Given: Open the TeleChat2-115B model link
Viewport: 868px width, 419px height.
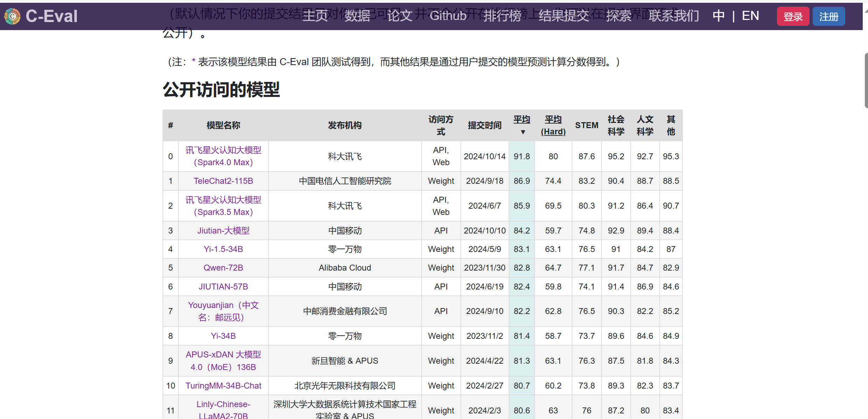Looking at the screenshot, I should [223, 181].
